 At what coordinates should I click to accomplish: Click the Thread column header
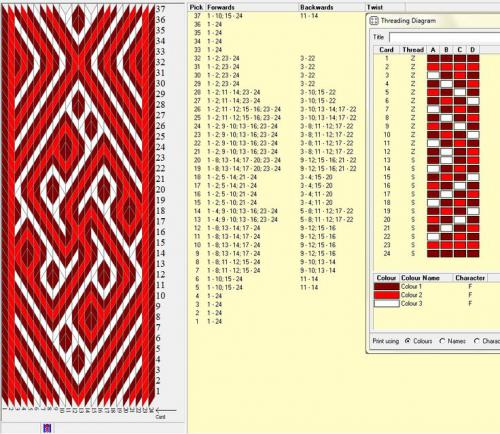pos(413,50)
